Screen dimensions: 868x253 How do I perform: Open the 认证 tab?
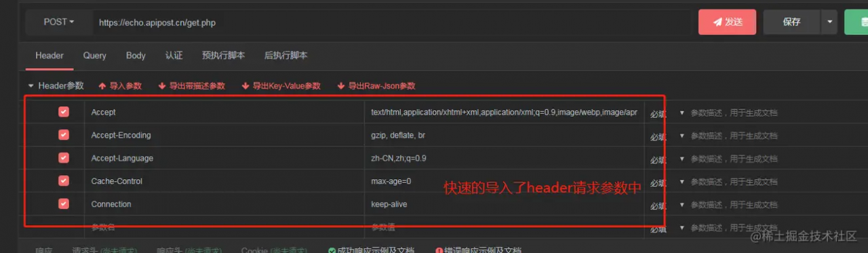coord(174,56)
